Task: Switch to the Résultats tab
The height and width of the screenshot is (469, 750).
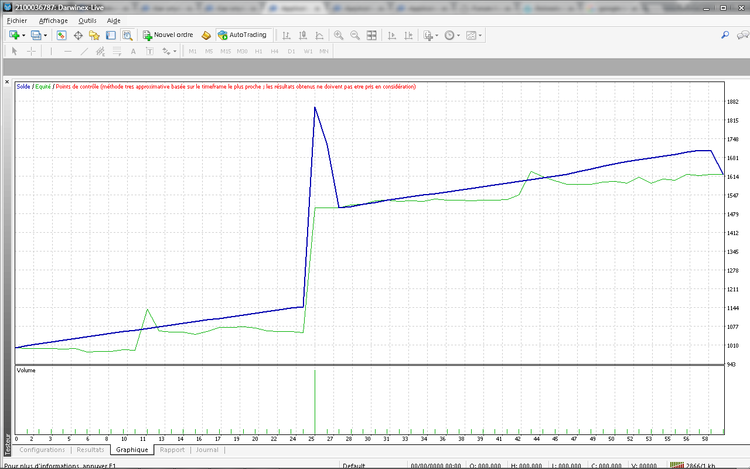Action: [90, 450]
